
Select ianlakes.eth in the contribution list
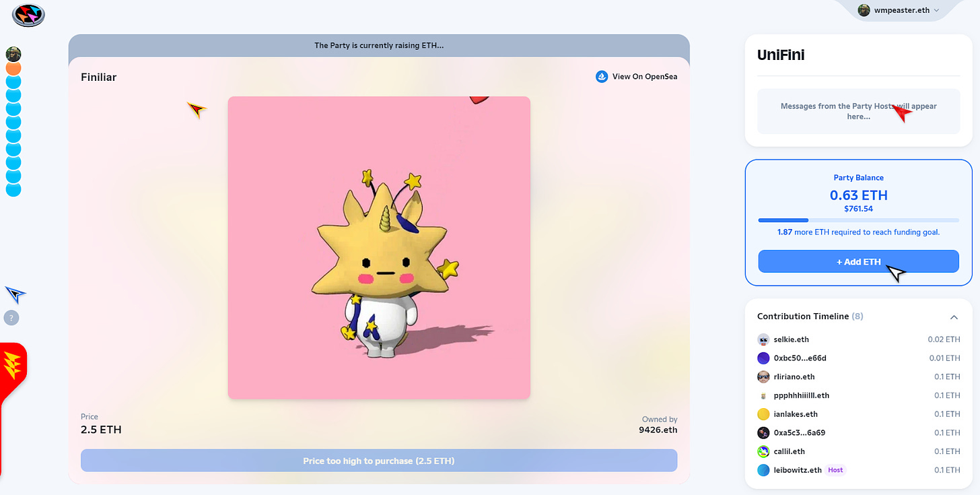[x=796, y=414]
